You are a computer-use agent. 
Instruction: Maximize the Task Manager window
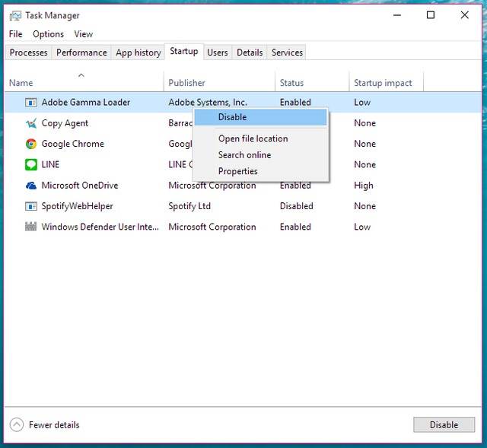[431, 15]
